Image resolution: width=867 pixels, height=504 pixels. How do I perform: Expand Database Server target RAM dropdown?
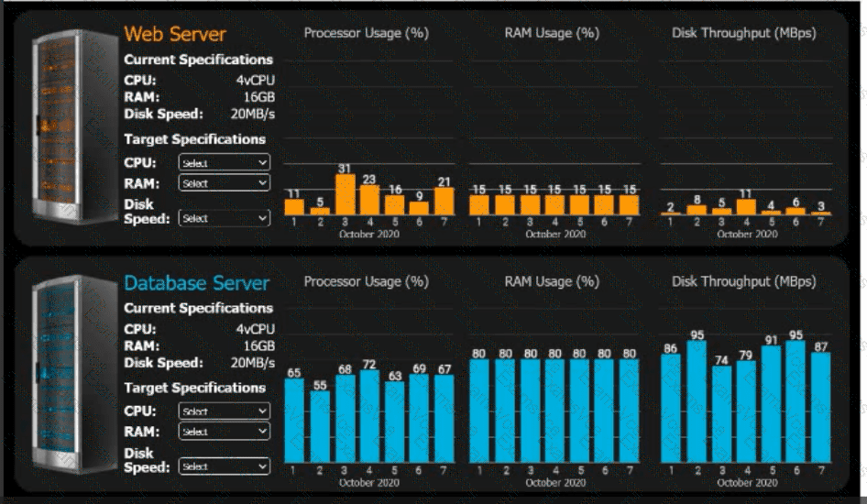(224, 431)
